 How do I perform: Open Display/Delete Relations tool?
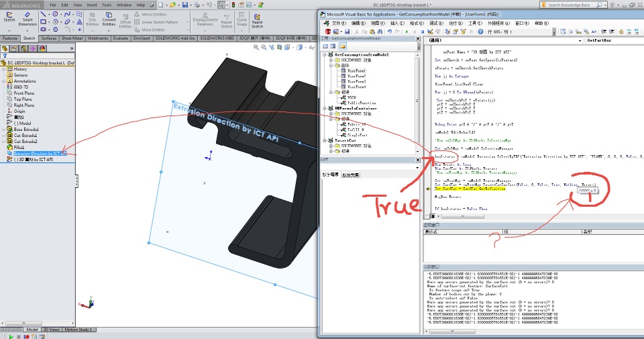(x=205, y=19)
